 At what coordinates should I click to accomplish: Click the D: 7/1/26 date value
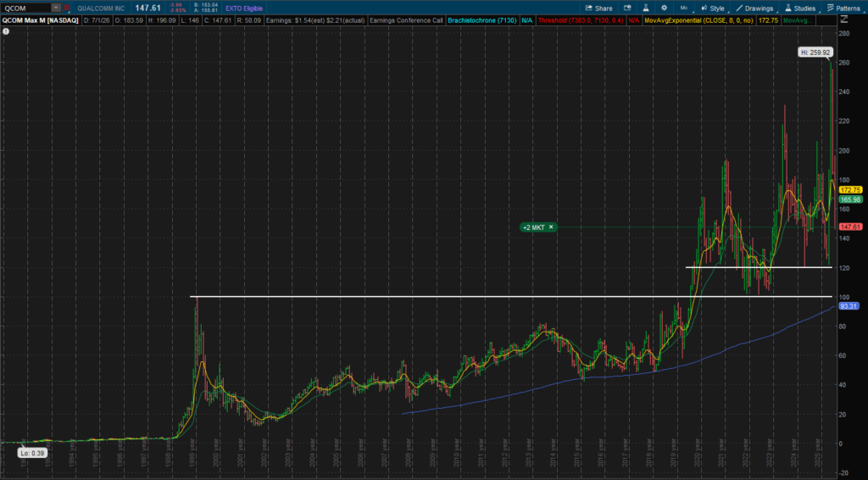97,20
